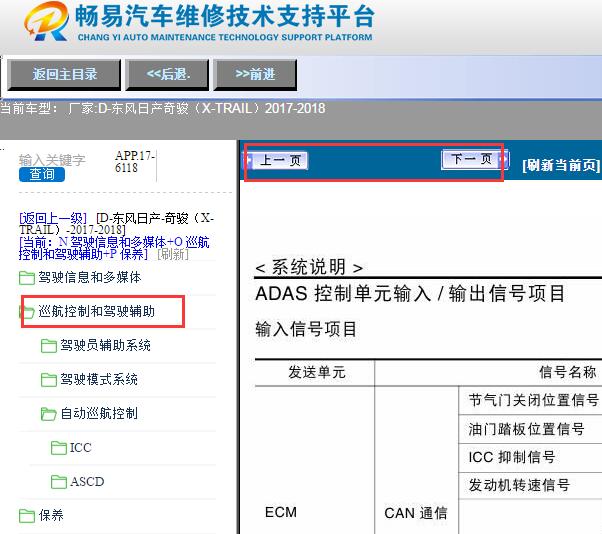Click the platform logo icon

(x=47, y=21)
